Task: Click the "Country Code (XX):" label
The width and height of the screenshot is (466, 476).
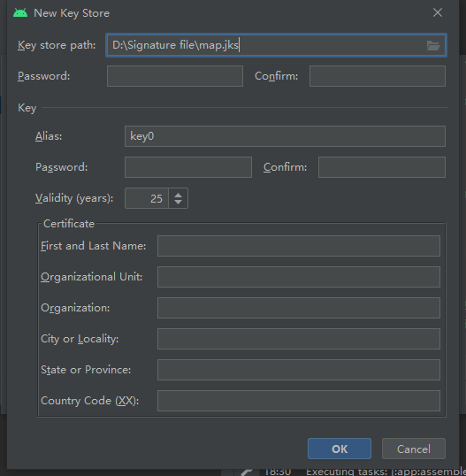Action: [x=90, y=401]
